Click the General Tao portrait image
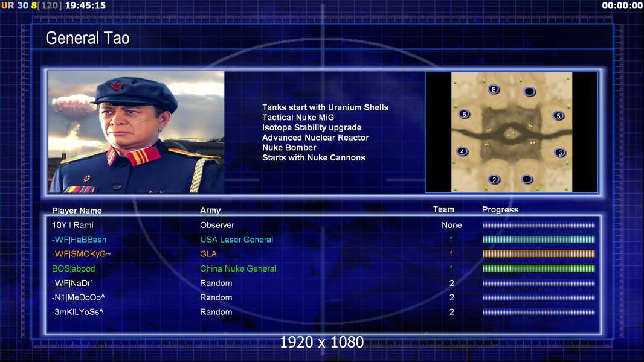This screenshot has height=362, width=644. pos(137,132)
